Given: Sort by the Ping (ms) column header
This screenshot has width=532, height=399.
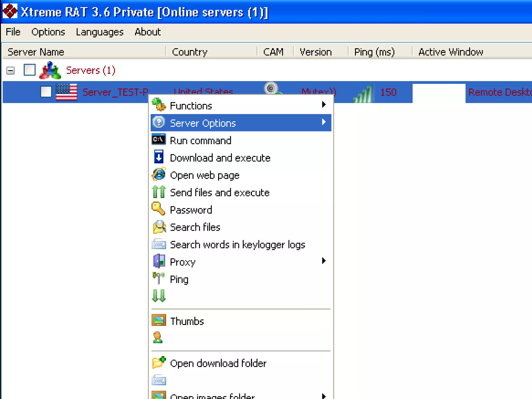Looking at the screenshot, I should (374, 52).
